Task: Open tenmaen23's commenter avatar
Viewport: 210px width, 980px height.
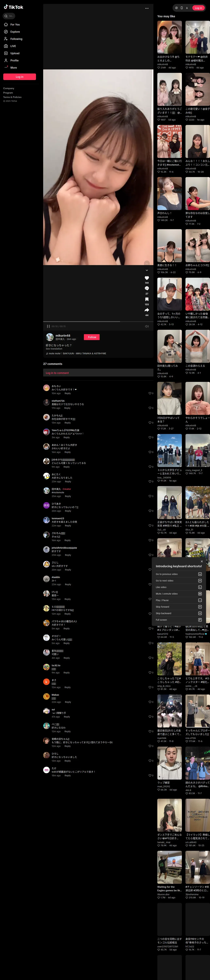Action: point(46,520)
